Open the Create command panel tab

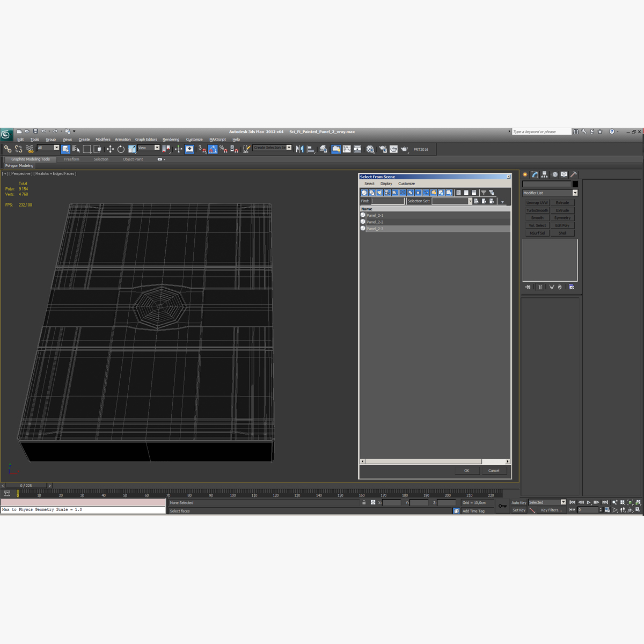(525, 174)
